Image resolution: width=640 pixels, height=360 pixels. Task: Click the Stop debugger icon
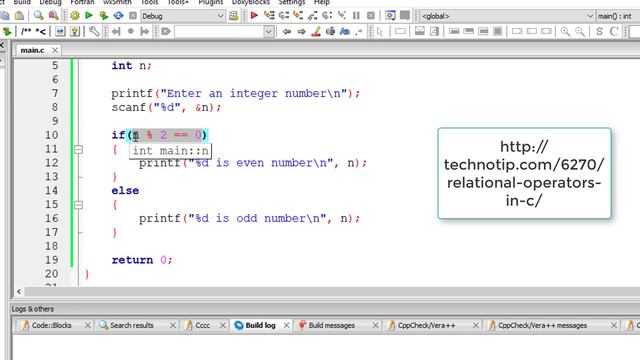click(x=371, y=16)
